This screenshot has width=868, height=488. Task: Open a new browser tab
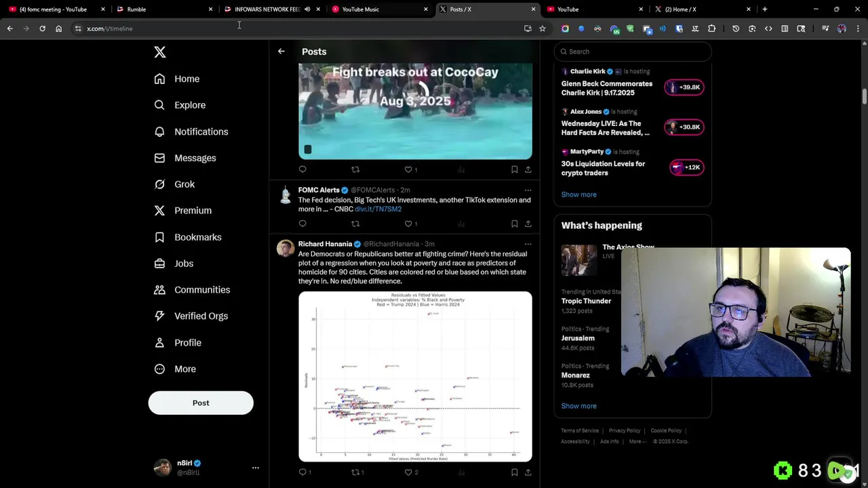click(x=764, y=9)
